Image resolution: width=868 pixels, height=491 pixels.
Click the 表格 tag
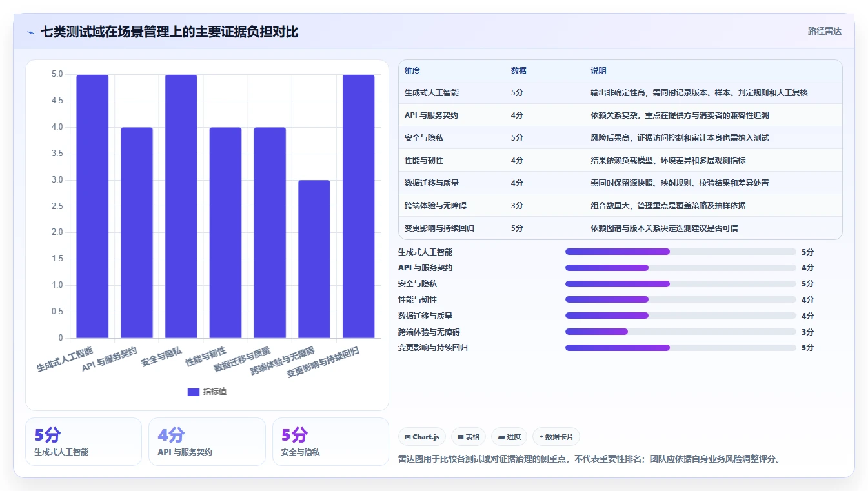click(x=469, y=437)
